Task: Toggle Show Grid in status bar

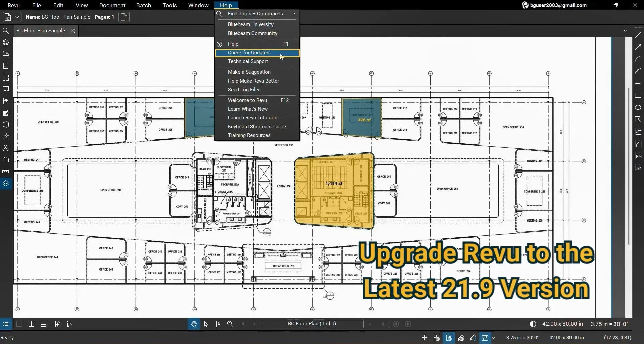Action: pos(424,338)
